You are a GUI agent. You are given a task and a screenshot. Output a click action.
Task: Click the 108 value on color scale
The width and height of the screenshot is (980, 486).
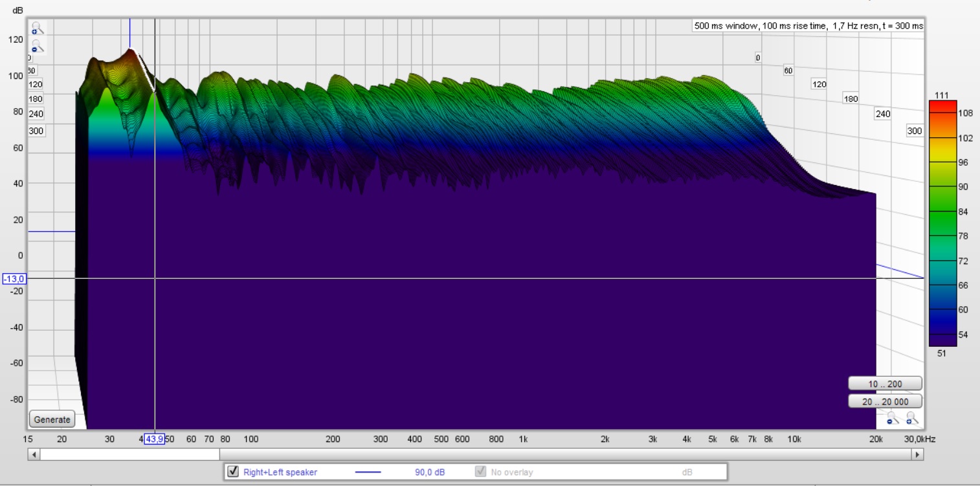[x=966, y=113]
